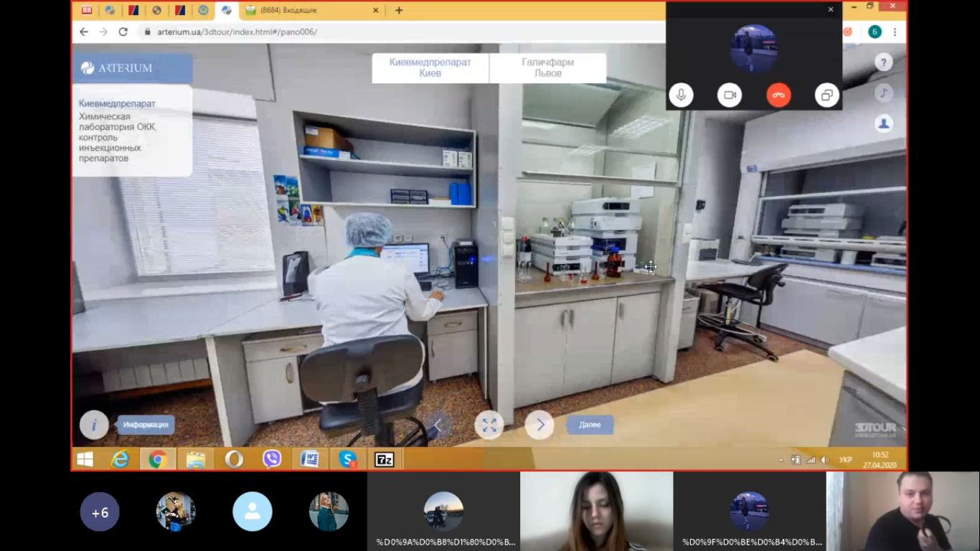Screen dimensions: 980x551
Task: Launch Internet Explorer from taskbar
Action: [120, 459]
